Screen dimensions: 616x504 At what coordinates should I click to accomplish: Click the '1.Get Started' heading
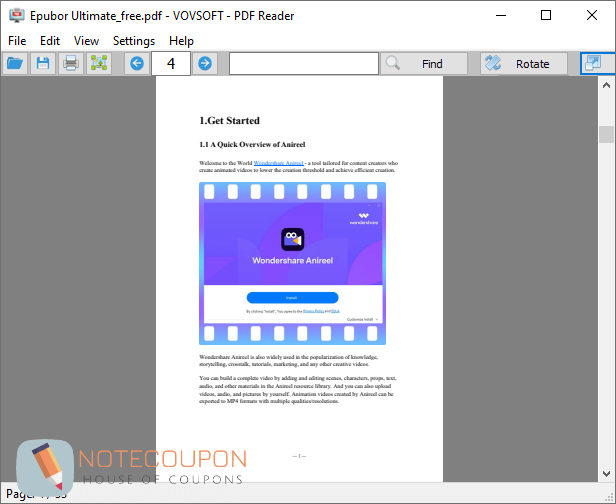click(229, 121)
